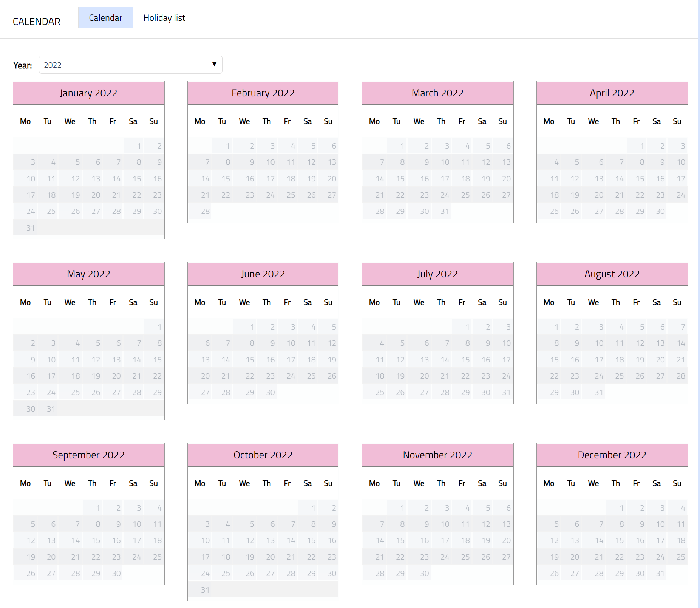Screen dimensions: 700x608
Task: Choose October 31 on the calendar
Action: 205,590
